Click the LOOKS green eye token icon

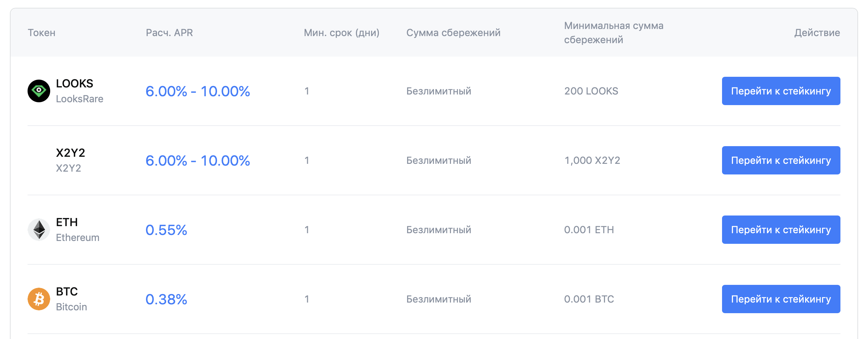coord(39,91)
